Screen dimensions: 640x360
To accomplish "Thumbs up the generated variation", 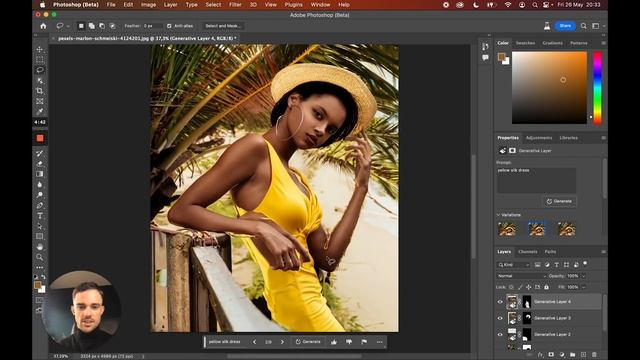I will click(334, 342).
